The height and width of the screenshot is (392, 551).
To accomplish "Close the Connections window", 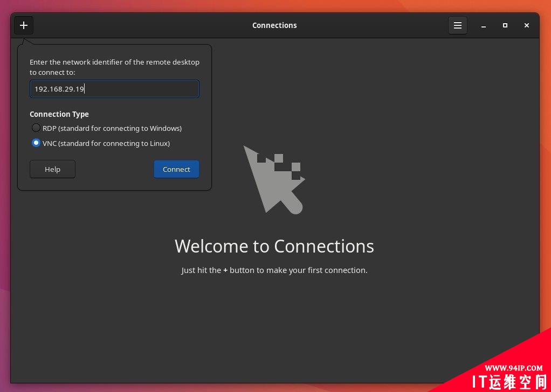I will click(526, 25).
